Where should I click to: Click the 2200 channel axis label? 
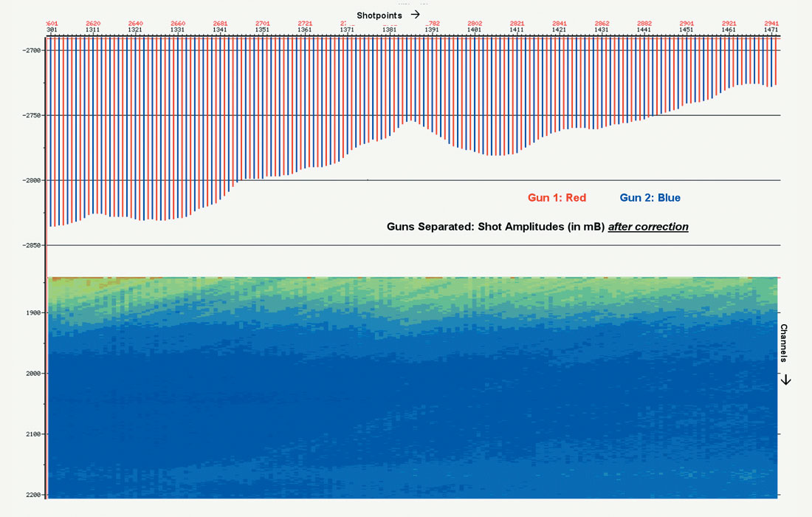[33, 495]
